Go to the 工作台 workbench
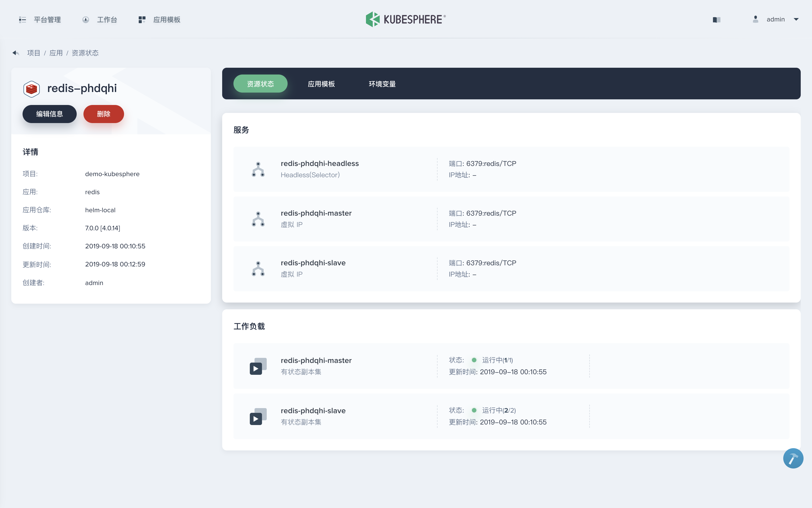This screenshot has width=812, height=508. pos(100,19)
